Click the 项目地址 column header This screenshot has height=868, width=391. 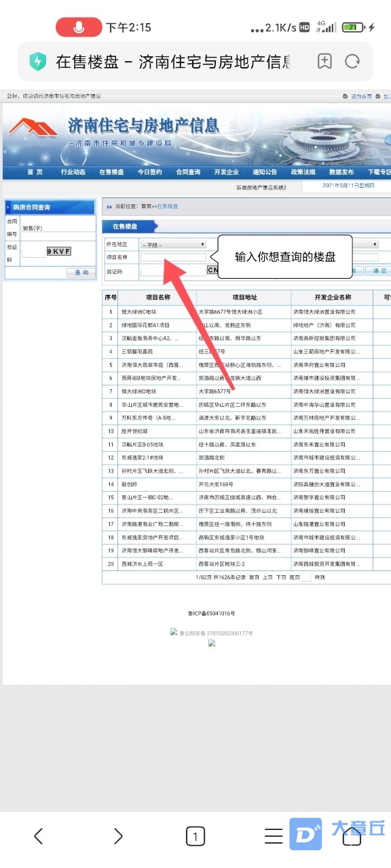(x=244, y=297)
